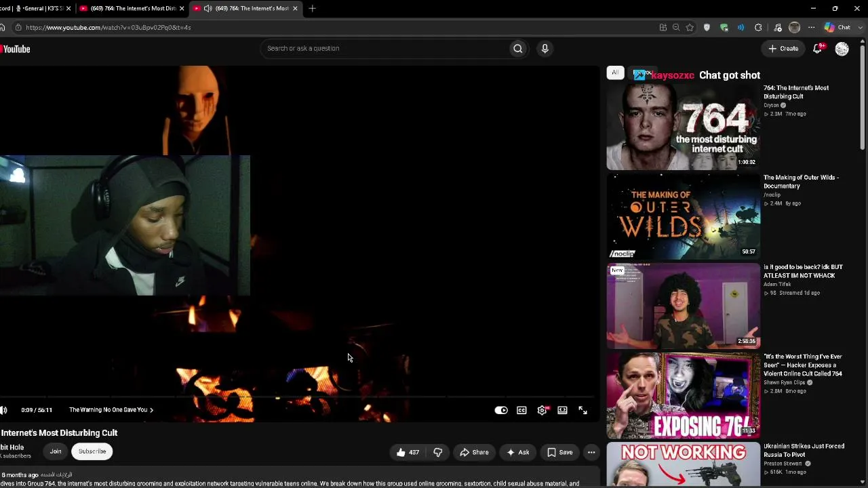
Task: Toggle closed captions on the player
Action: pos(521,410)
